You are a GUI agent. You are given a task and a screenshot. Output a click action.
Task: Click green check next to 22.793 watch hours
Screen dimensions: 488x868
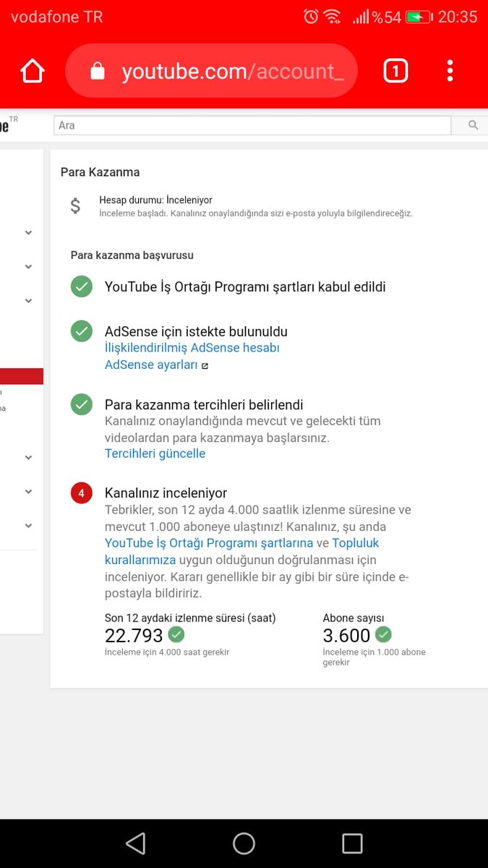tap(176, 634)
